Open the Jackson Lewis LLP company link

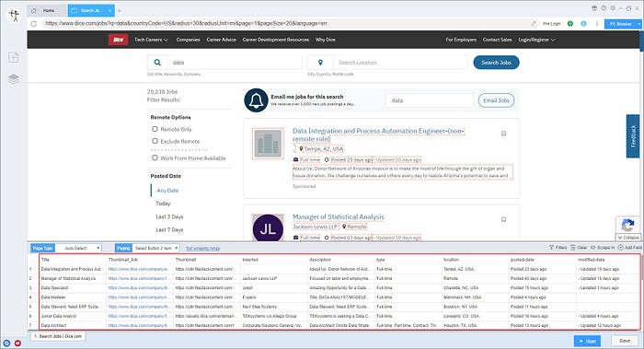[x=315, y=227]
